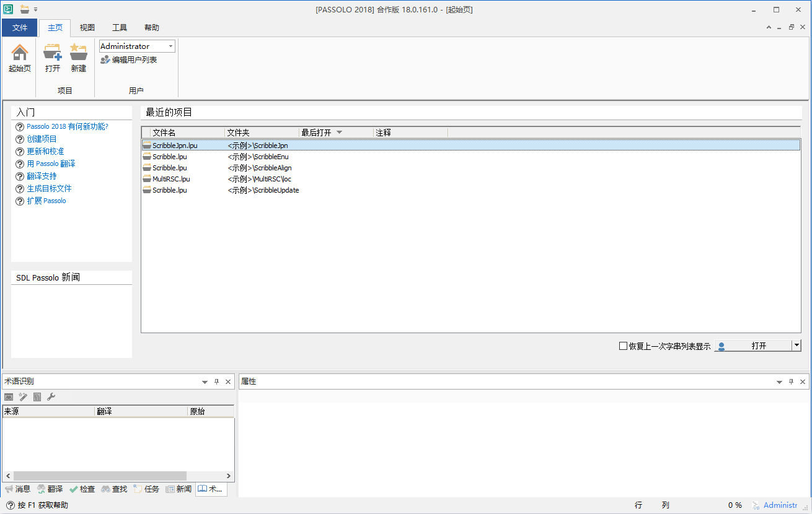The image size is (812, 514).
Task: Open the 扩展 Passolo help link
Action: [x=46, y=201]
